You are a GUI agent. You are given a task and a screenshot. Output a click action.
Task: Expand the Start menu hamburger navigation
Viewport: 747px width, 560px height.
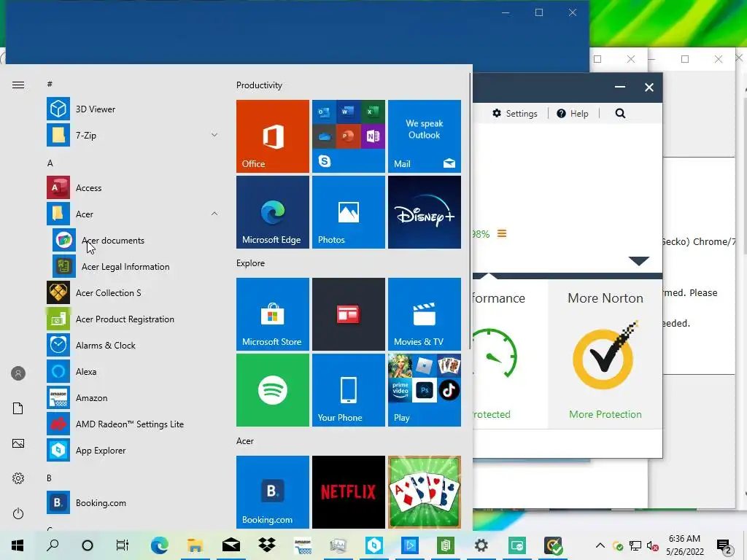coord(18,85)
